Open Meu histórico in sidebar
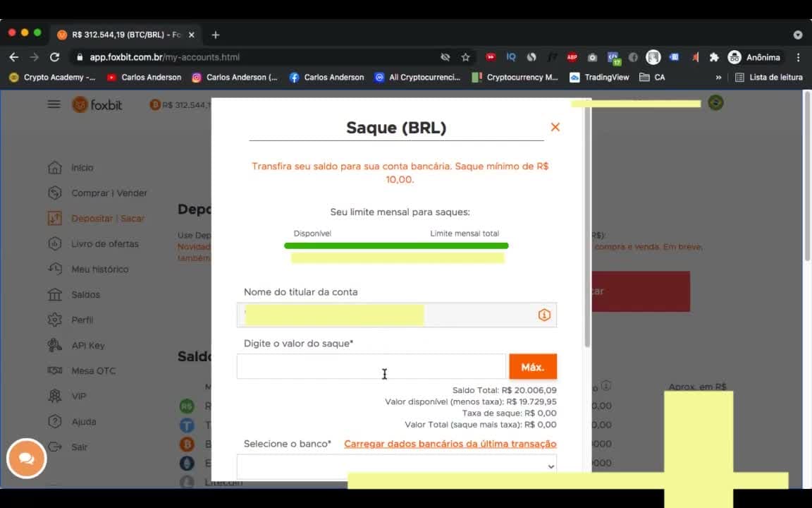 (100, 269)
